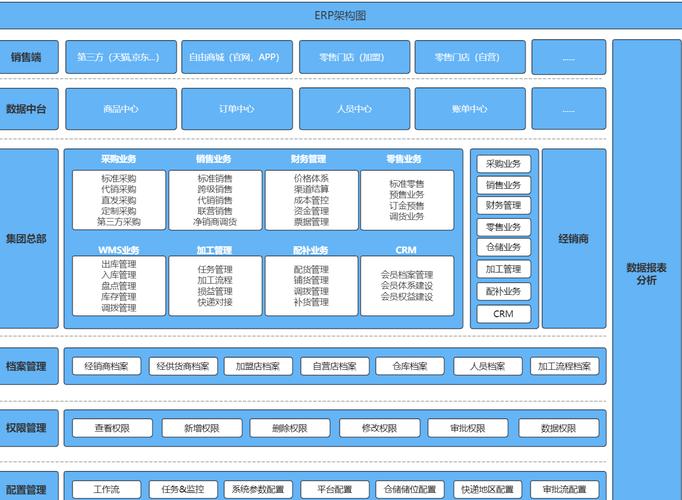Click the 第三方(天猫,京东...) box
The image size is (682, 500).
coord(121,57)
